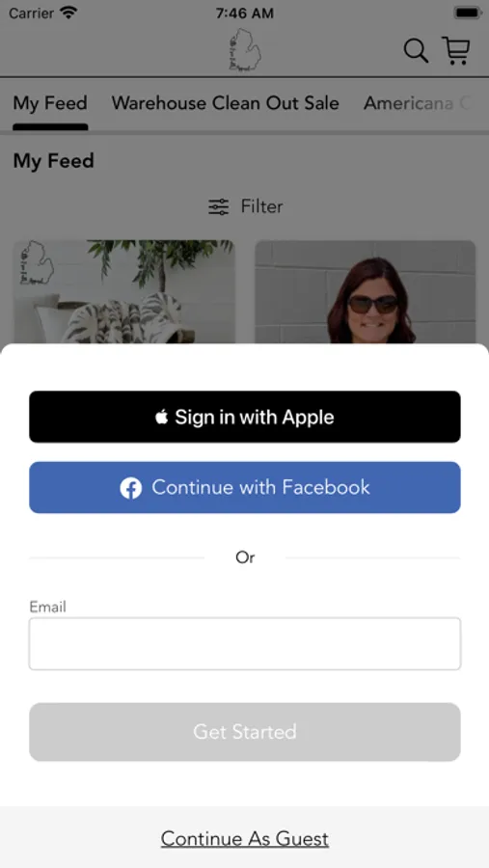Focus the Email input field
The image size is (489, 868).
coord(245,644)
